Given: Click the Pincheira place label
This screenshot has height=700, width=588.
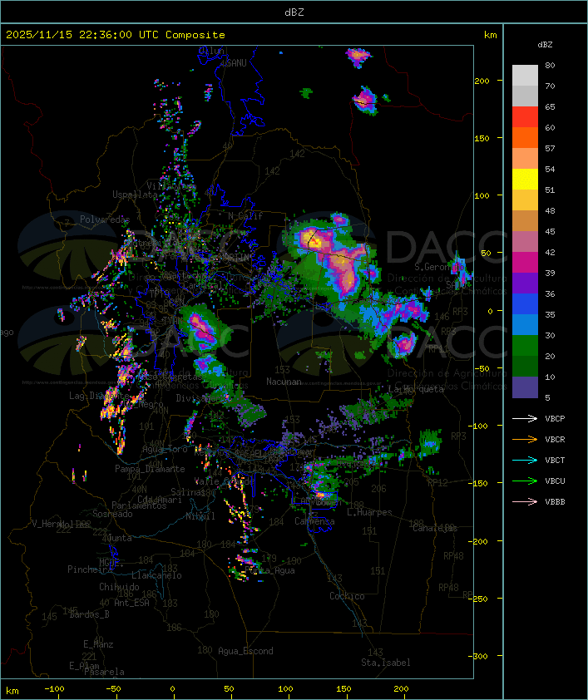Looking at the screenshot, I should coord(90,569).
